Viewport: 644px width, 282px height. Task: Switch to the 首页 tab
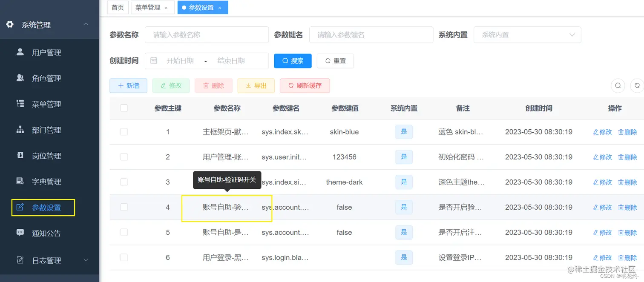118,7
